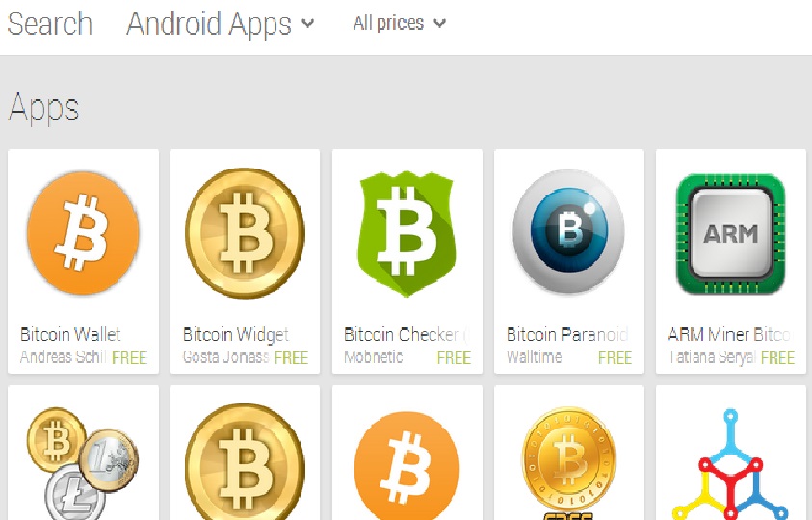
Task: Open the orange Bitcoin Wallet app icon
Action: [x=83, y=232]
